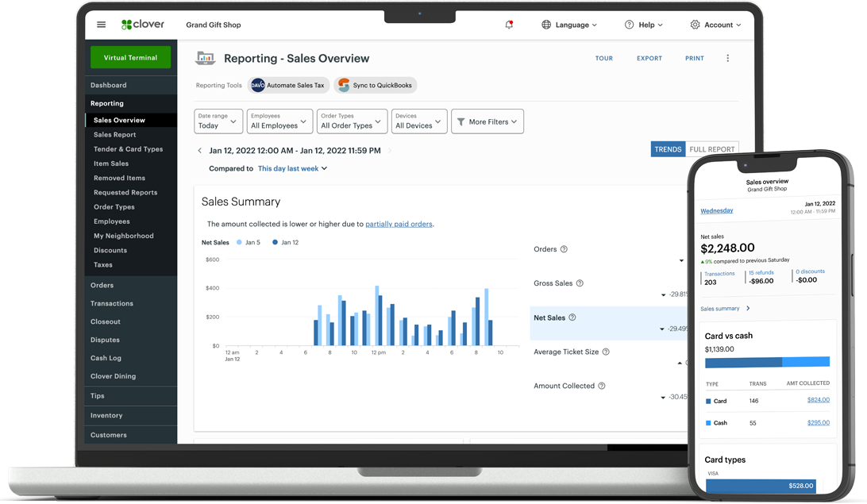Click the notification bell icon

click(x=509, y=25)
